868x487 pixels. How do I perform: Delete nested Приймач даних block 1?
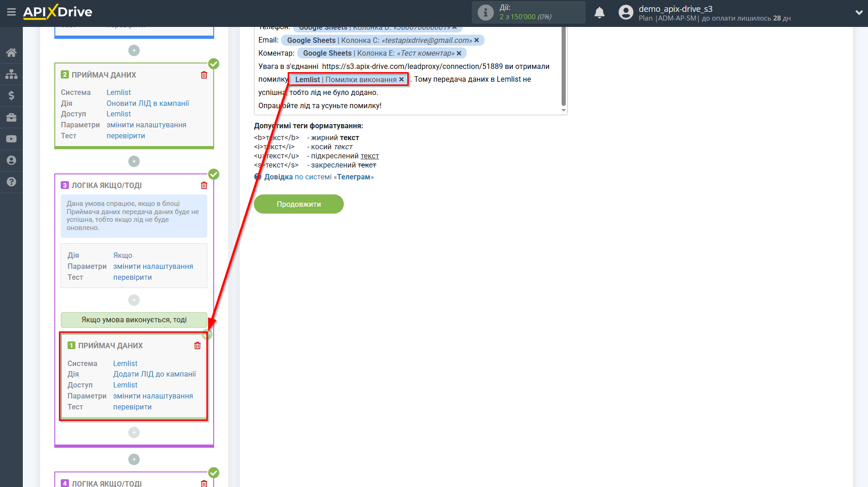pos(197,346)
